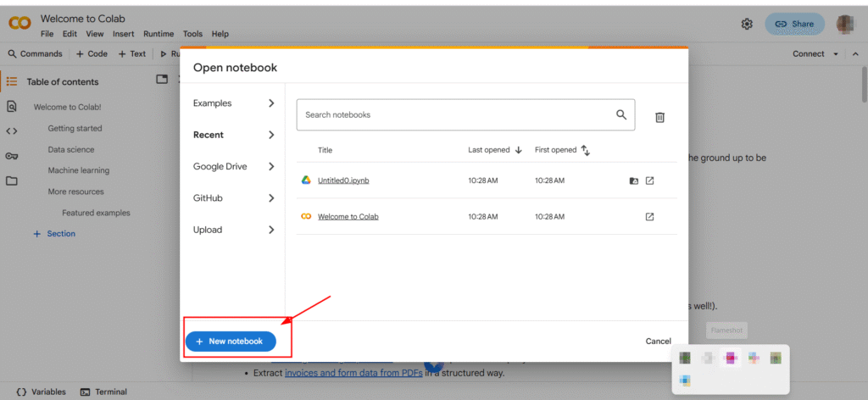The image size is (868, 400).
Task: Click Welcome to Colab First opened 10:28 AM
Action: pos(549,216)
